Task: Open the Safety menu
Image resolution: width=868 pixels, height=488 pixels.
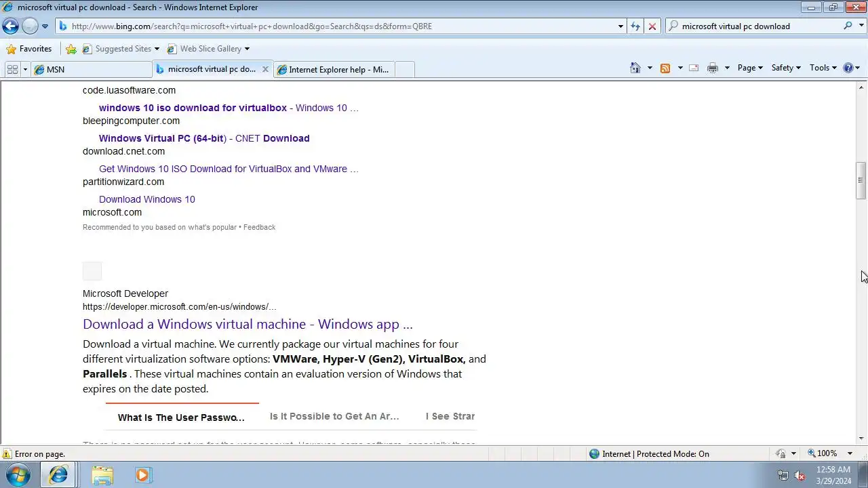Action: [x=786, y=68]
